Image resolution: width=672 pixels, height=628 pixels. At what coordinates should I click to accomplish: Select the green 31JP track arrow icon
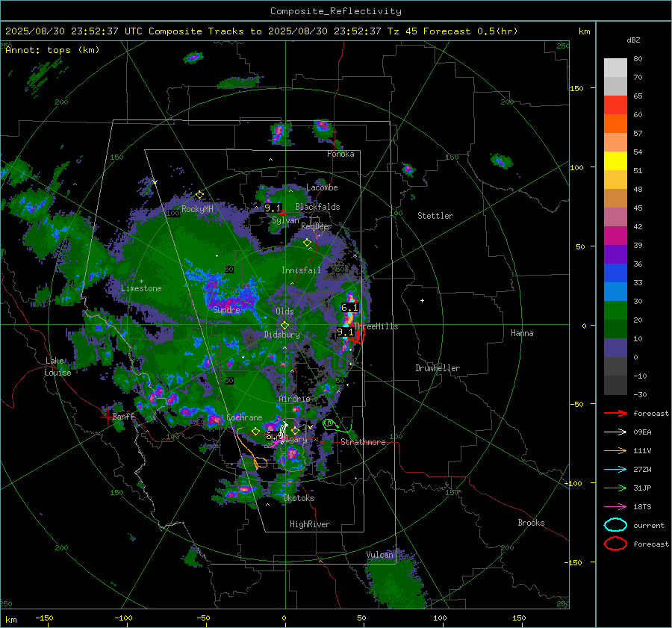(x=615, y=488)
